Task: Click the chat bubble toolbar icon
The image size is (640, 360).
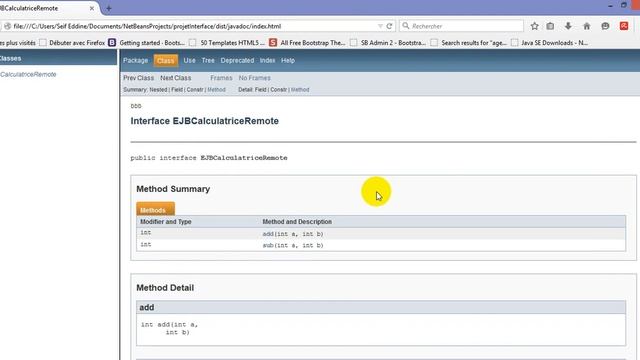Action: 605,26
